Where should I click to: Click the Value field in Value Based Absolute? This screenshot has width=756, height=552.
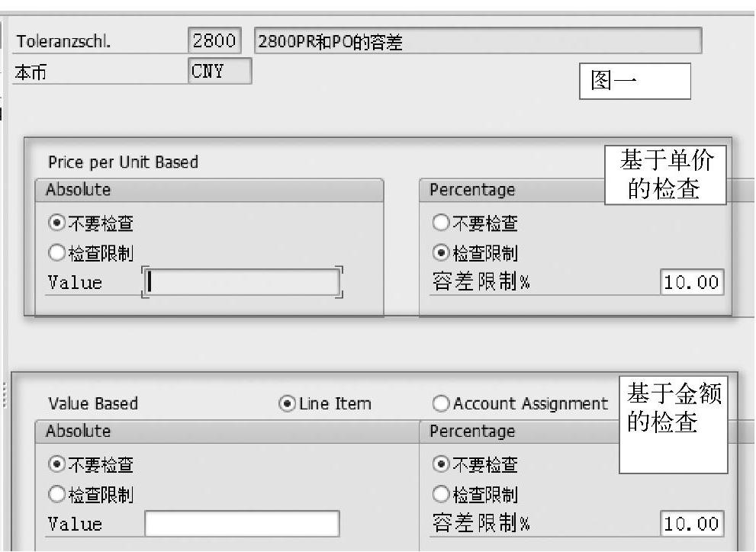(243, 524)
